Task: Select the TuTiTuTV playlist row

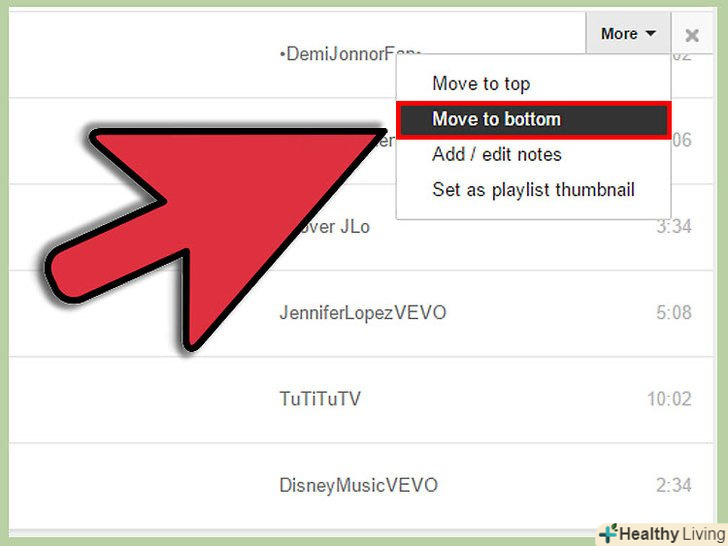Action: 361,400
